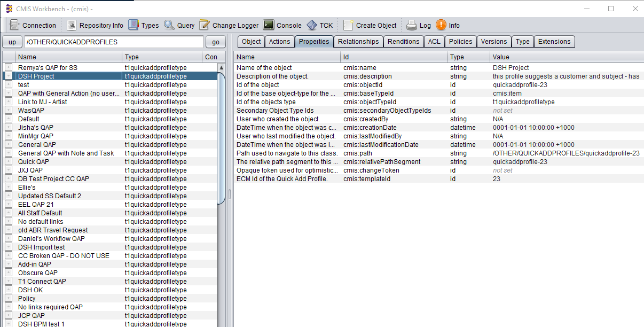This screenshot has width=644, height=327.
Task: Click scroll up arrow of folder list
Action: tap(222, 67)
